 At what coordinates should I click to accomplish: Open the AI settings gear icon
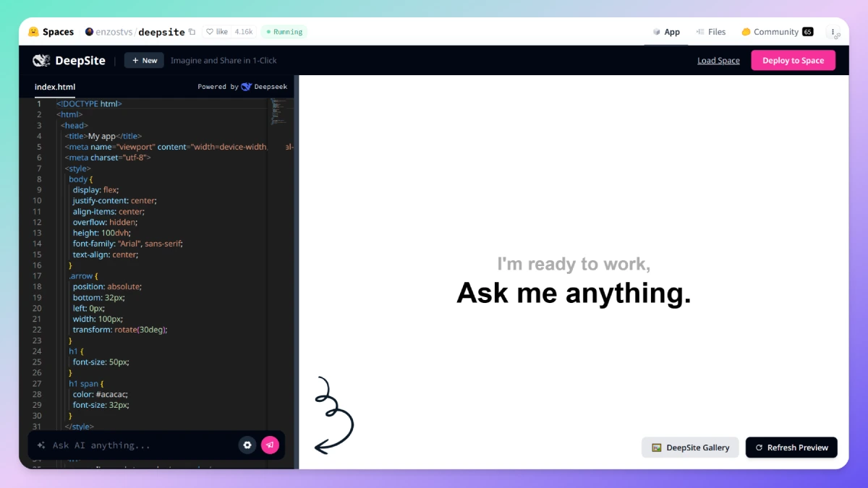pos(247,445)
